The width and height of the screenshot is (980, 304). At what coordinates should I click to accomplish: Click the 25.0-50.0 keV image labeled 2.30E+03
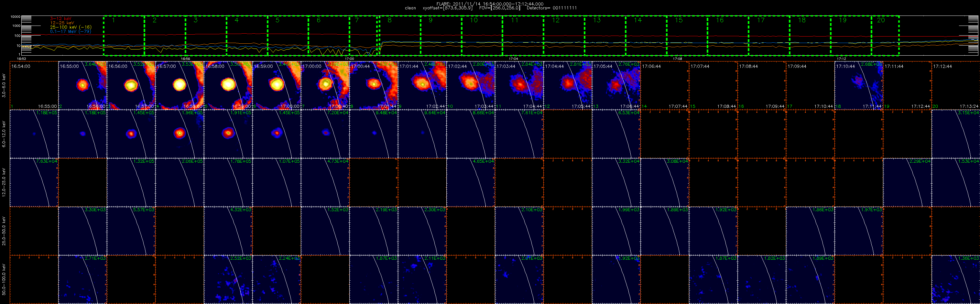point(422,231)
